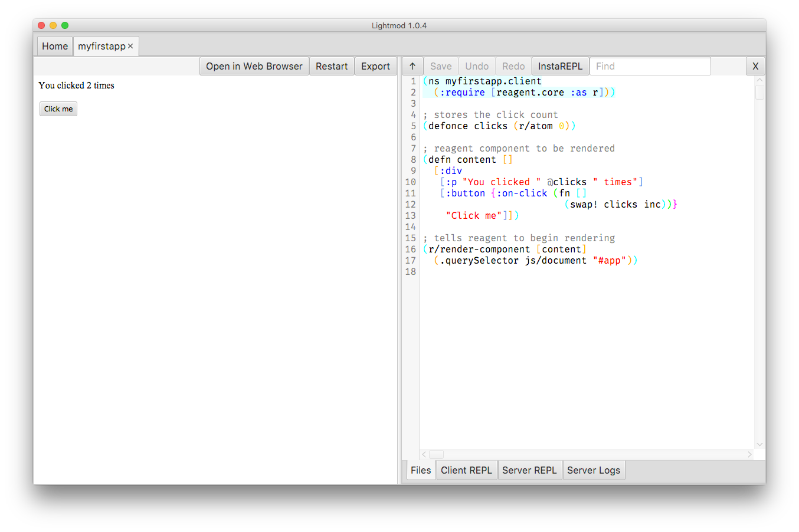Click "@clicks" on line 10
Image resolution: width=799 pixels, height=532 pixels.
[566, 182]
